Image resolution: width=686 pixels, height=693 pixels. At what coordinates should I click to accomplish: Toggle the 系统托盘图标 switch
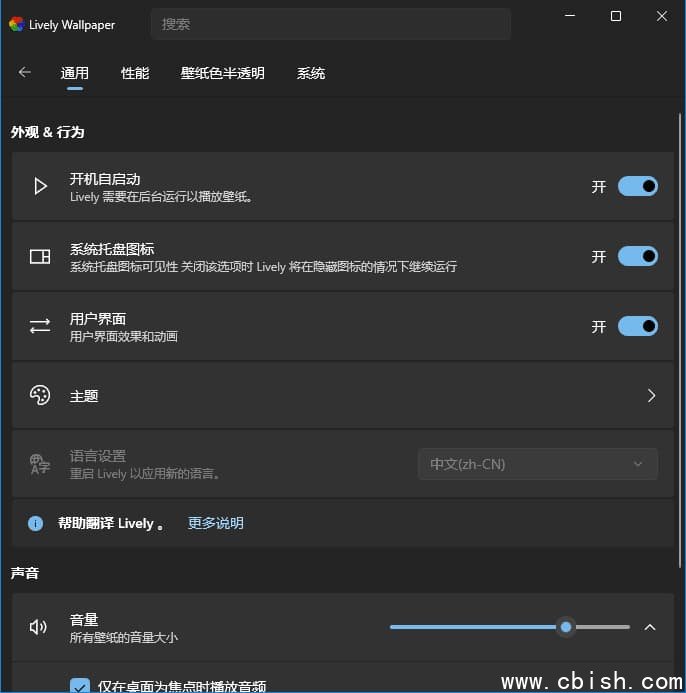[x=638, y=256]
